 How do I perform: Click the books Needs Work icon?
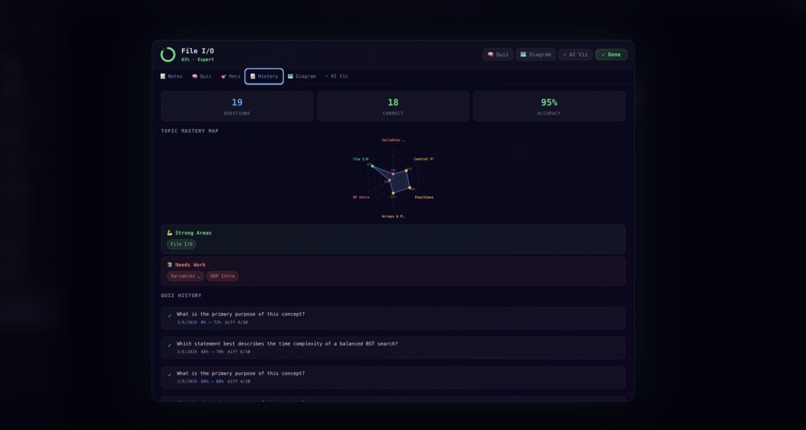(170, 265)
